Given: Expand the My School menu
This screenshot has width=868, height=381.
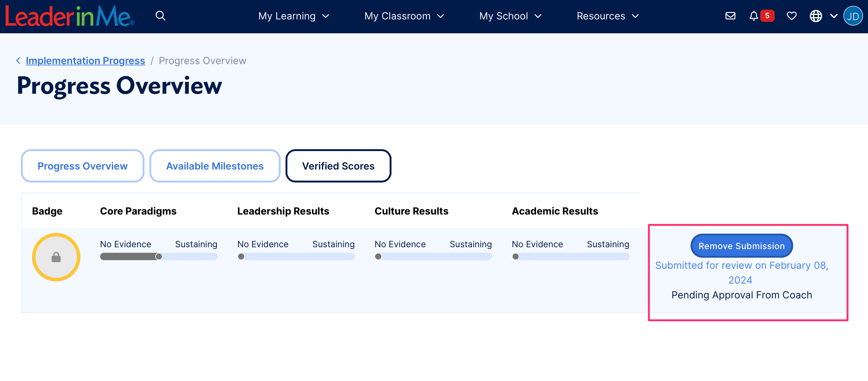Looking at the screenshot, I should [x=510, y=16].
